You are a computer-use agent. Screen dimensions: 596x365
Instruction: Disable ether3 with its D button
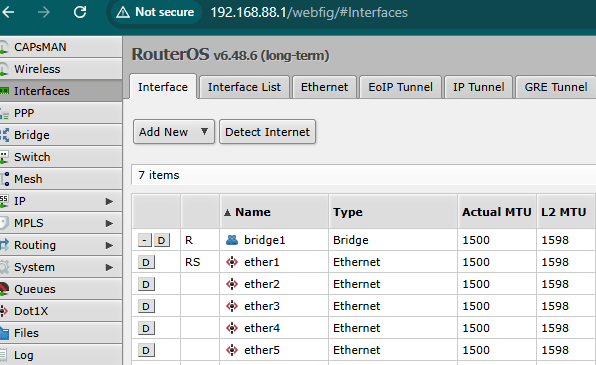pyautogui.click(x=146, y=306)
